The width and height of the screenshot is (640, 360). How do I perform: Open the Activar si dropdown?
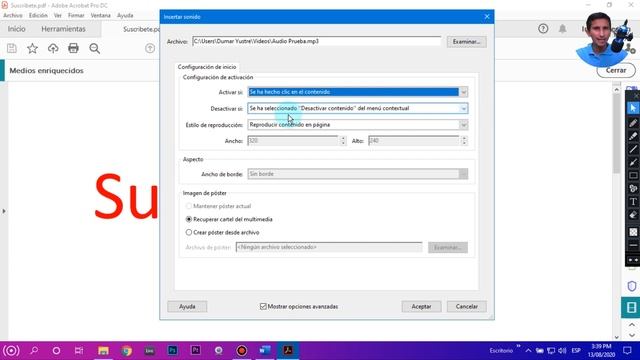(x=358, y=92)
